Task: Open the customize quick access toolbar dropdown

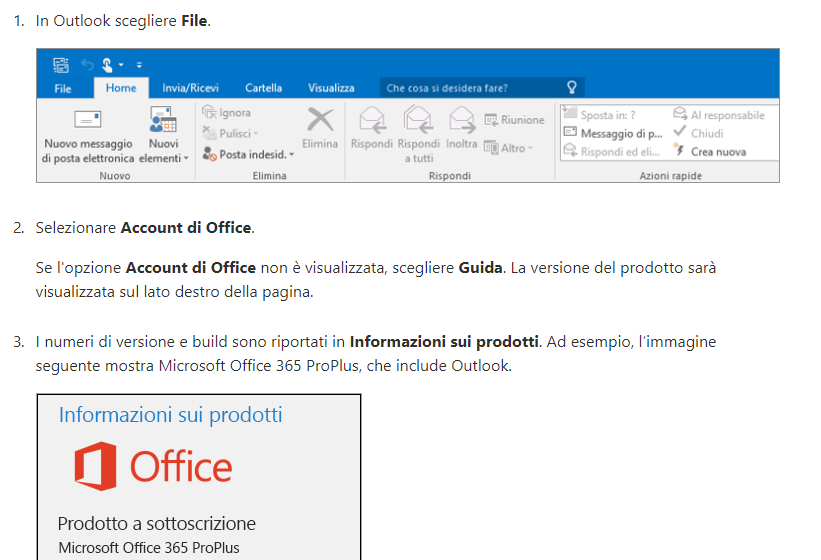Action: (x=139, y=65)
